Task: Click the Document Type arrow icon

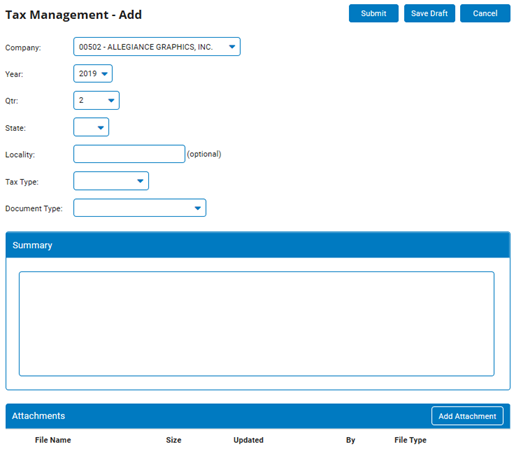Action: [198, 208]
